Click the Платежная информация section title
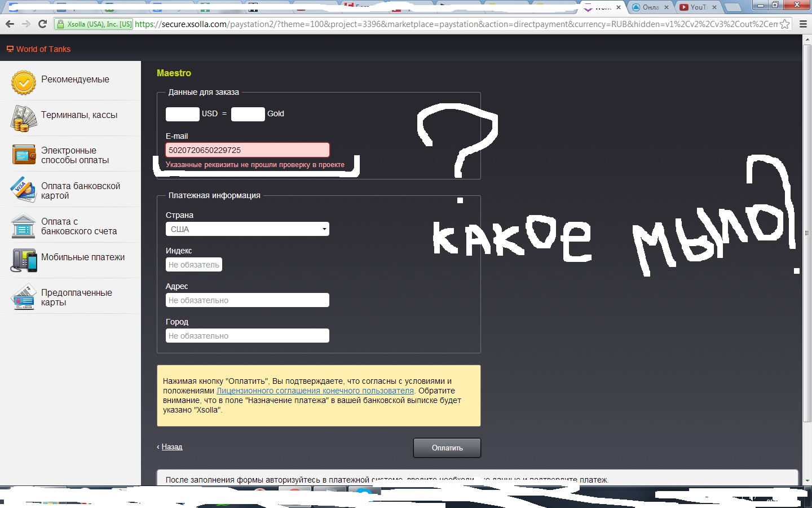 pos(214,195)
